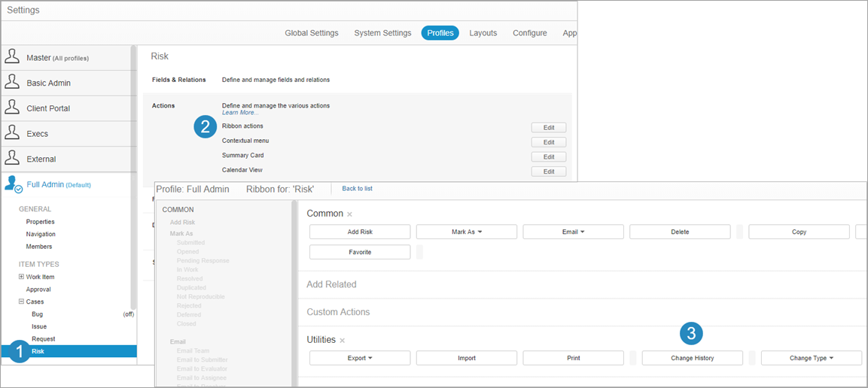This screenshot has width=868, height=388.
Task: Open Members under General
Action: [x=39, y=247]
